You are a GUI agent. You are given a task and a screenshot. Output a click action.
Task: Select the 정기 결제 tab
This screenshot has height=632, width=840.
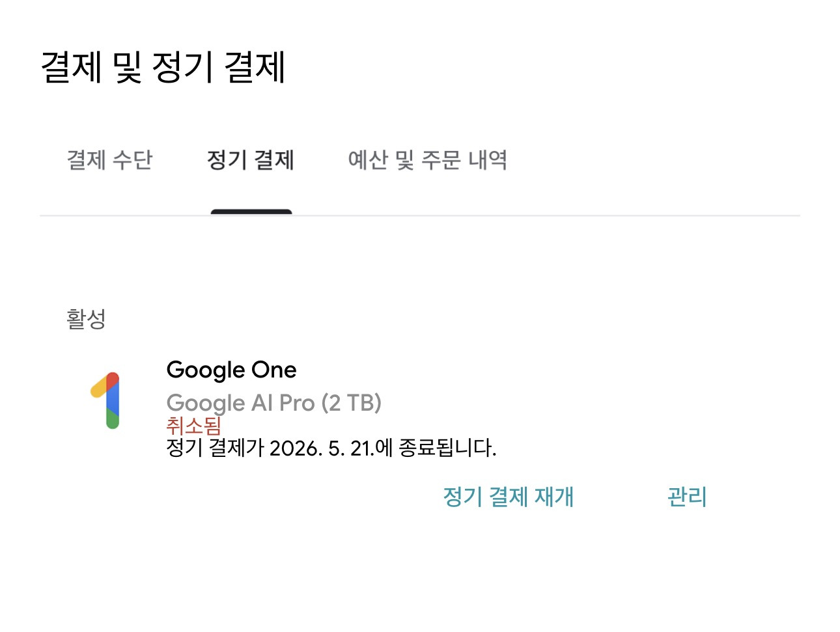click(x=251, y=159)
